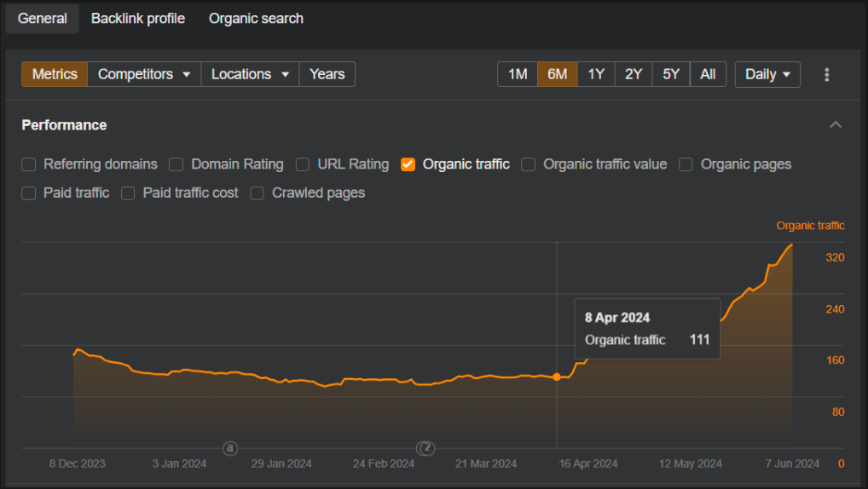The image size is (868, 489).
Task: Enable Referring domains checkbox
Action: pyautogui.click(x=29, y=164)
